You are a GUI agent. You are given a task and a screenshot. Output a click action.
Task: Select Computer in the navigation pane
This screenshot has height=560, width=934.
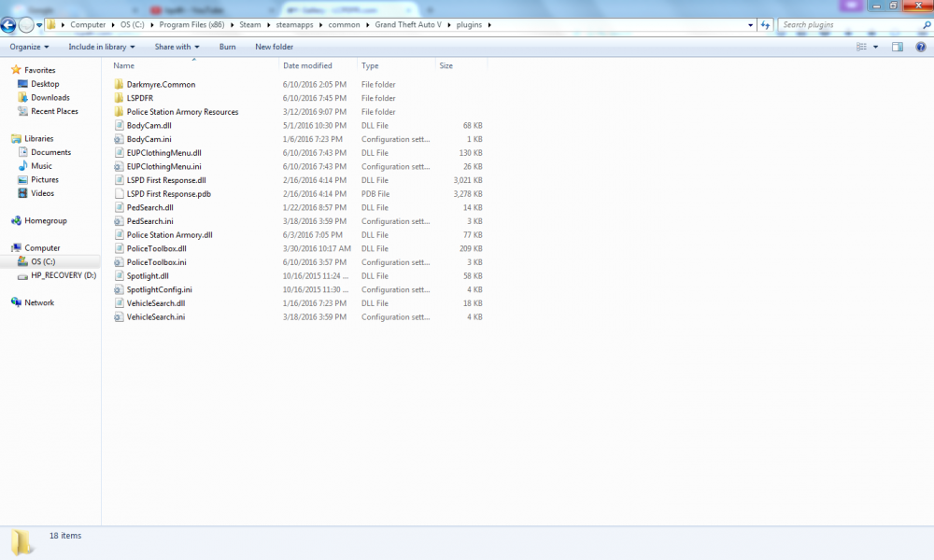pyautogui.click(x=42, y=248)
